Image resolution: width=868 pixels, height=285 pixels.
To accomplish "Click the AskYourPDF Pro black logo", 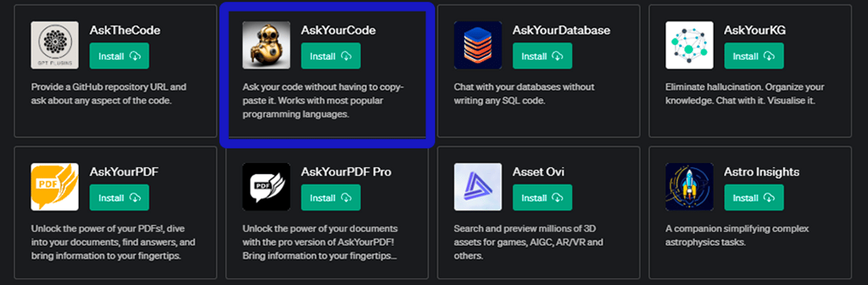I will [266, 187].
